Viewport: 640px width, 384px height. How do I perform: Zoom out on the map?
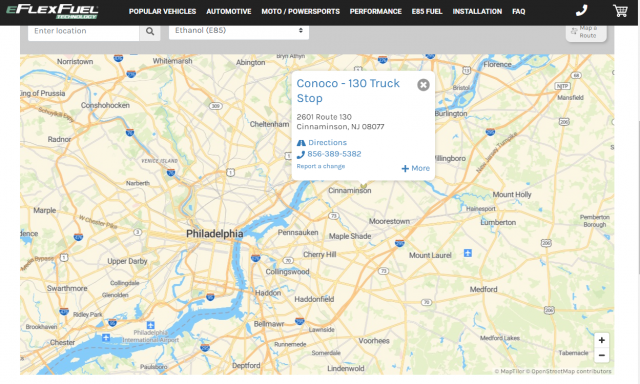pyautogui.click(x=602, y=355)
